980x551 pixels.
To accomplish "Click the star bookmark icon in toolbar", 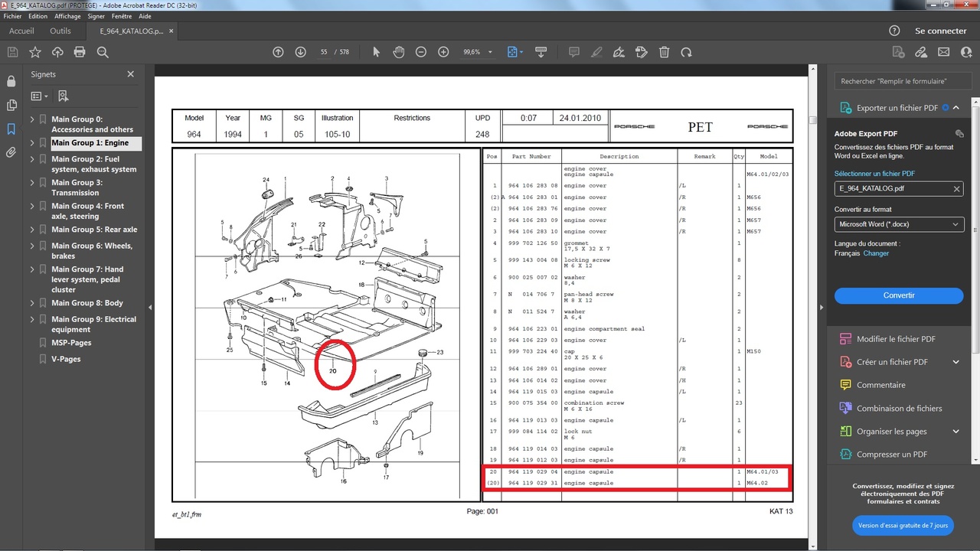I will click(x=35, y=52).
